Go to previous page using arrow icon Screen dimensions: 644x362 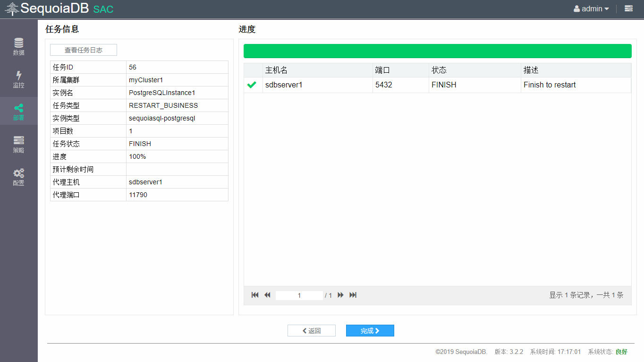(267, 294)
